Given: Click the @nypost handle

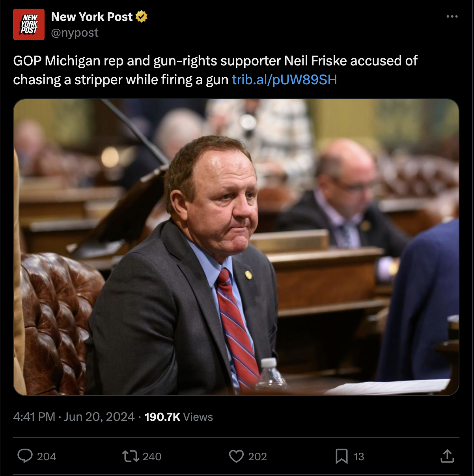Looking at the screenshot, I should (75, 33).
